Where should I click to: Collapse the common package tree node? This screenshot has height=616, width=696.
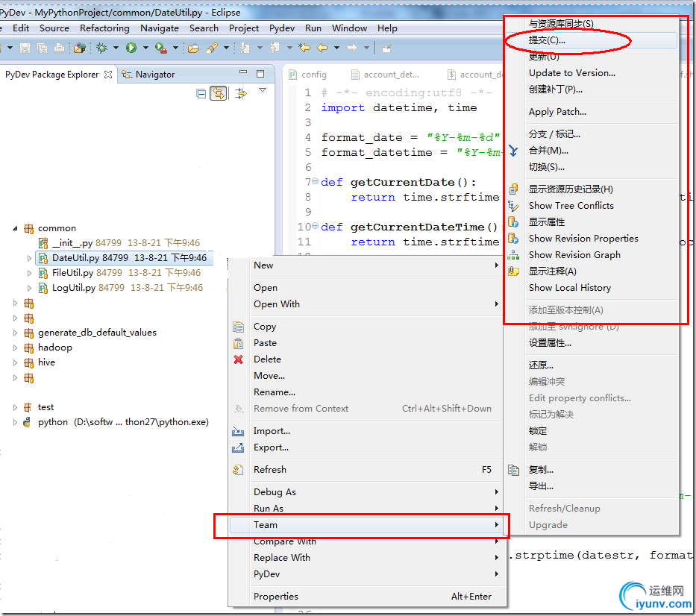coord(16,228)
